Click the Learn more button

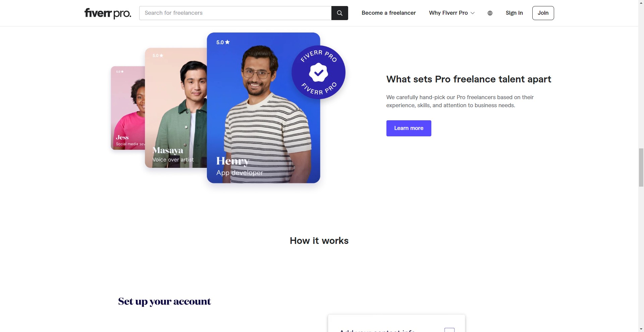click(409, 128)
